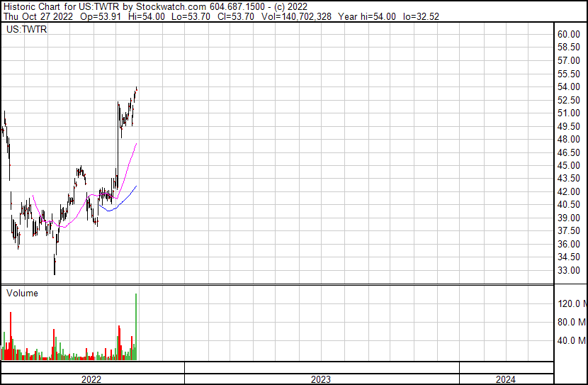Click the '(c) 2022' copyright text
Screen dimensions: 588x385
coord(290,7)
